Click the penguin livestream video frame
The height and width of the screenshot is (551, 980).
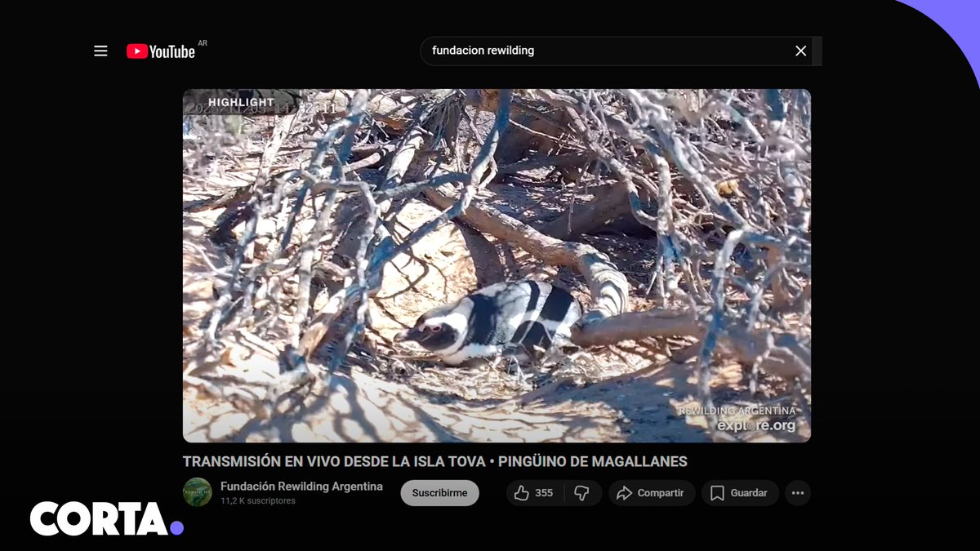click(x=498, y=264)
